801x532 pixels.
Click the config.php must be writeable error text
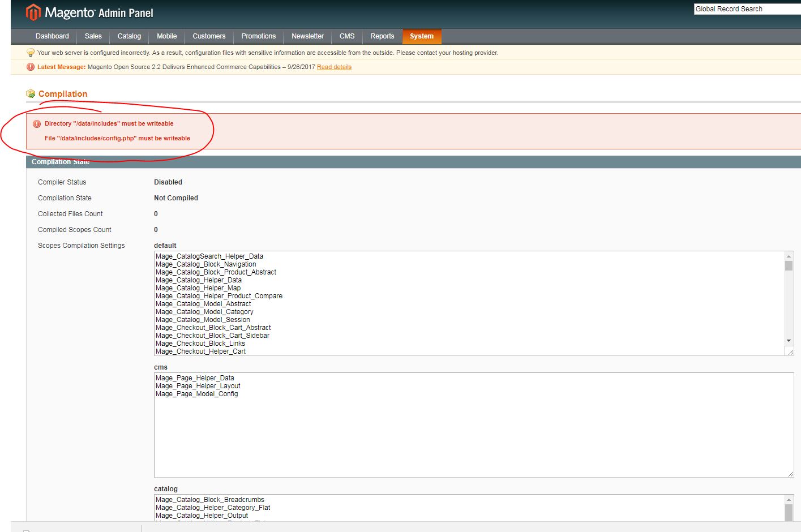pyautogui.click(x=118, y=138)
